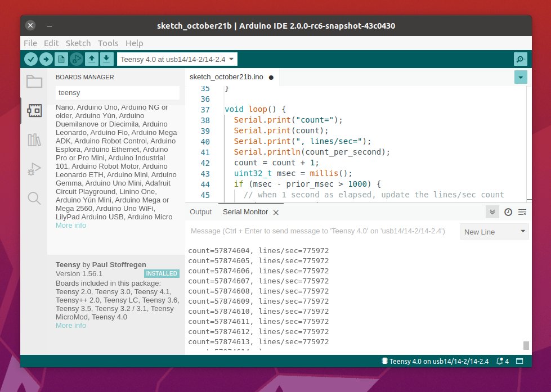Click the Serial Monitor vertical scrollbar thumb
This screenshot has height=392, width=551.
[526, 345]
